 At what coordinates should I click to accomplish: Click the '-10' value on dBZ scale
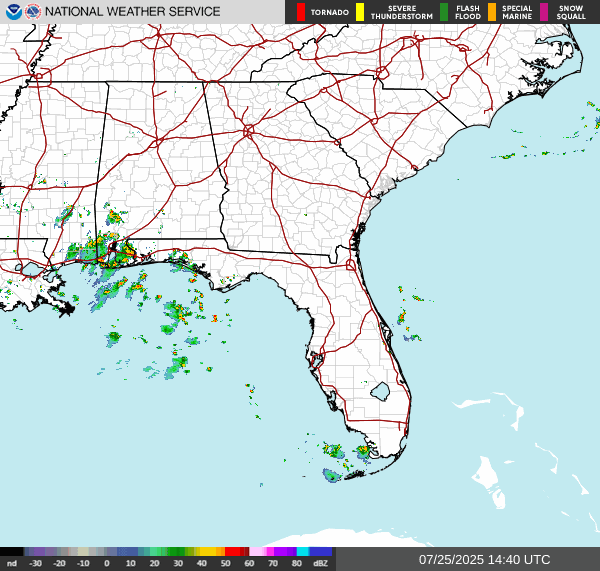(83, 563)
